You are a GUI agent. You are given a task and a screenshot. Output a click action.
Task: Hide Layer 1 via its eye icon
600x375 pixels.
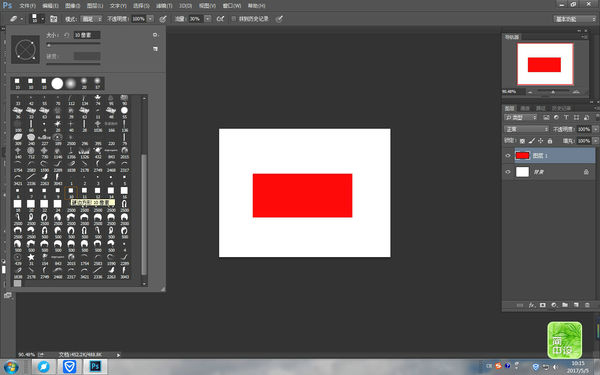pos(508,155)
